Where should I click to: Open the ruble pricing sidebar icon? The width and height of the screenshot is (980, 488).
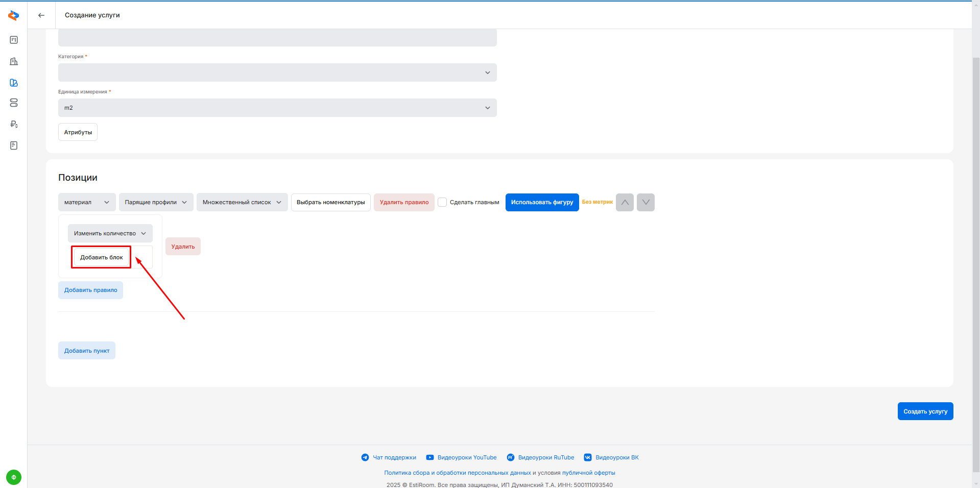(x=14, y=124)
